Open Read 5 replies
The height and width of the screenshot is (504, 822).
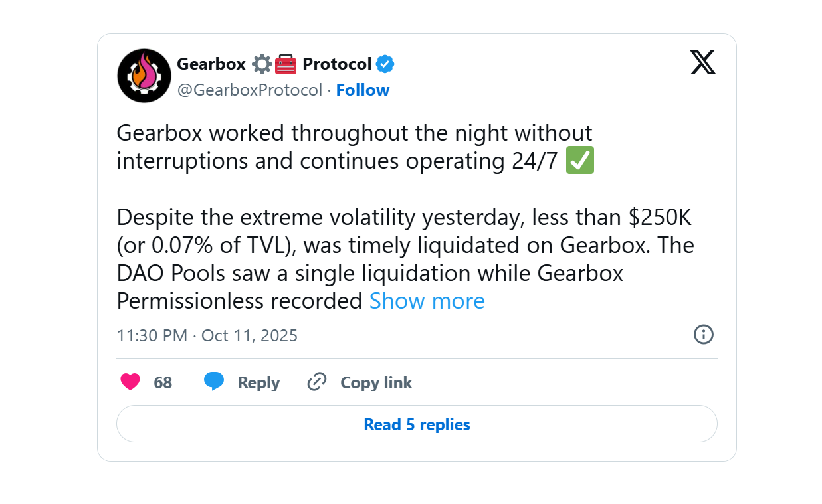(x=417, y=424)
